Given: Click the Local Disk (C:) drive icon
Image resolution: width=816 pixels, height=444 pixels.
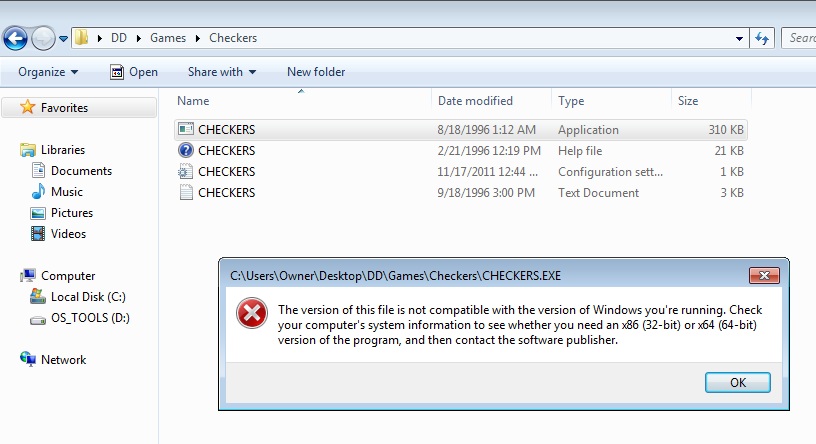Looking at the screenshot, I should (x=37, y=296).
